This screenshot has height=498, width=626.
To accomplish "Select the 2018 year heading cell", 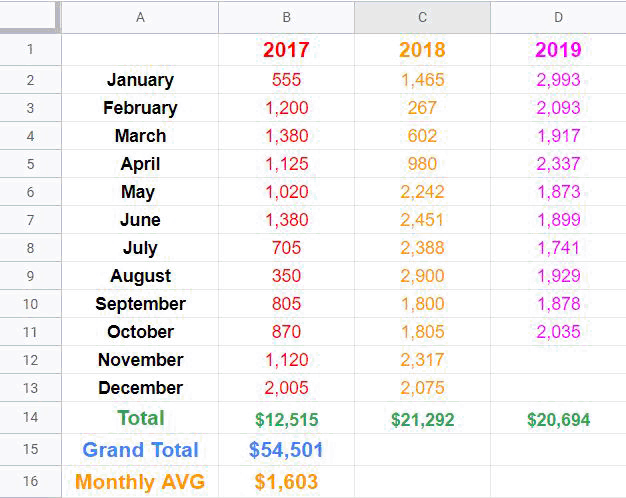I will pyautogui.click(x=422, y=50).
